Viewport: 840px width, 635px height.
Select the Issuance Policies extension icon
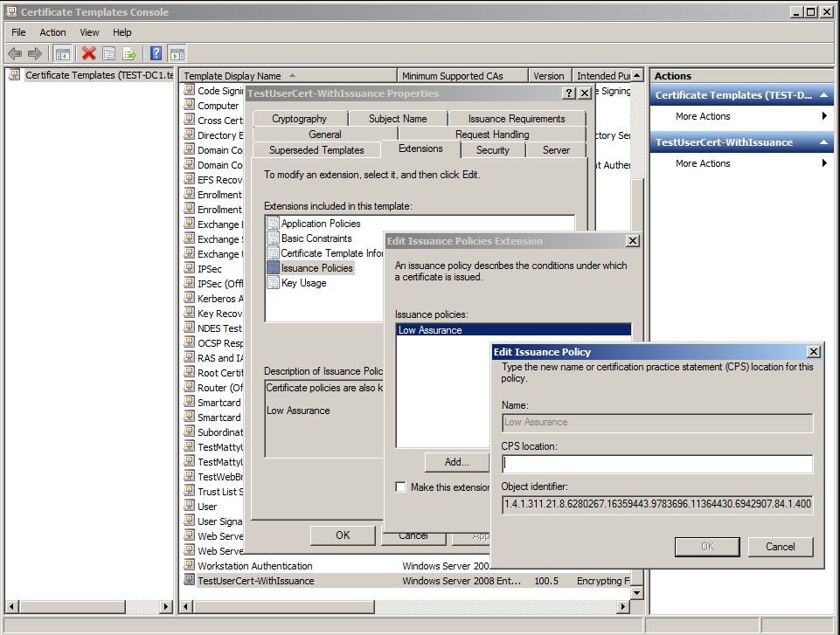pyautogui.click(x=273, y=268)
